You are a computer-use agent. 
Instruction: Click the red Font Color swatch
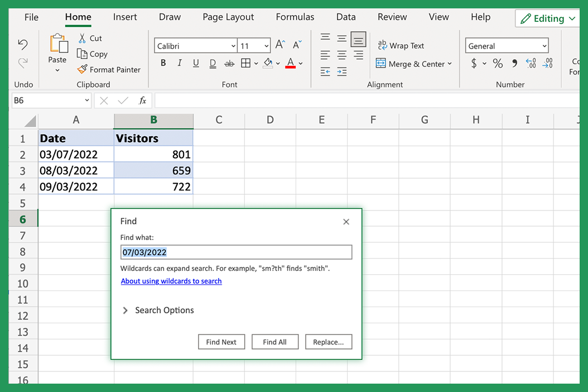(x=290, y=63)
